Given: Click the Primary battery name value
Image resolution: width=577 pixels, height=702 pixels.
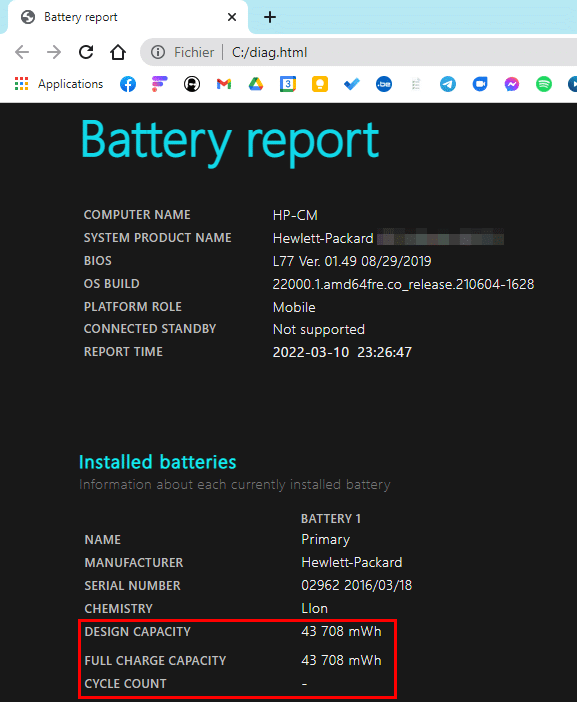Looking at the screenshot, I should click(325, 539).
